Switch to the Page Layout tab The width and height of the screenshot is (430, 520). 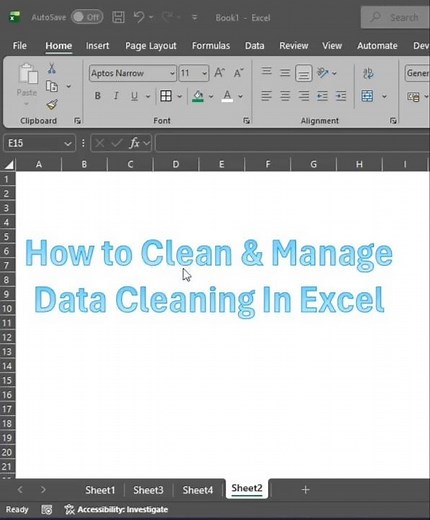[x=151, y=46]
